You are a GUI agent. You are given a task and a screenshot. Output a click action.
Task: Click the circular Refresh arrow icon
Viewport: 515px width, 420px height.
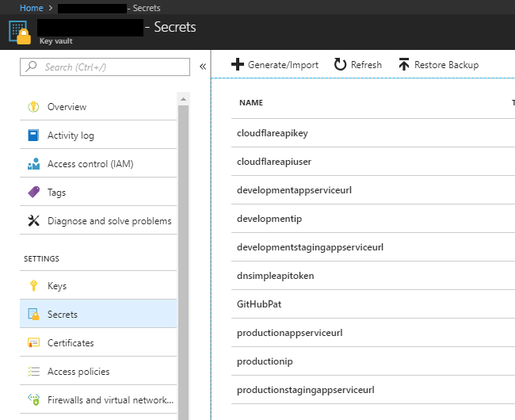[340, 64]
